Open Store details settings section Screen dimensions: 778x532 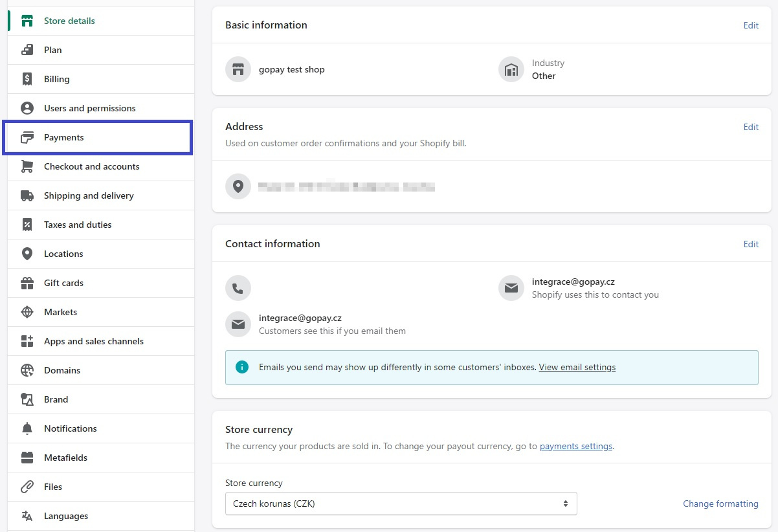coord(101,21)
